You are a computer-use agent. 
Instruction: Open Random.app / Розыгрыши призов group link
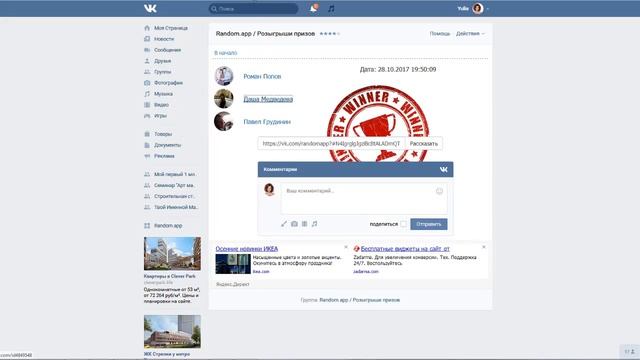[360, 300]
